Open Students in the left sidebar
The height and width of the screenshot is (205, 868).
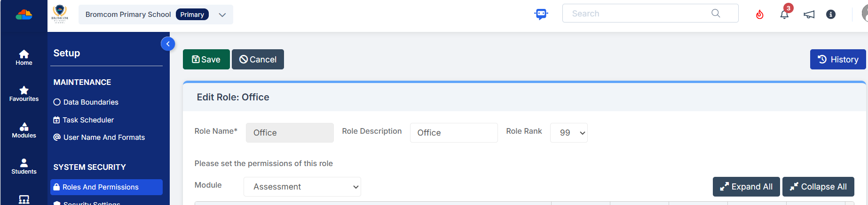coord(24,166)
